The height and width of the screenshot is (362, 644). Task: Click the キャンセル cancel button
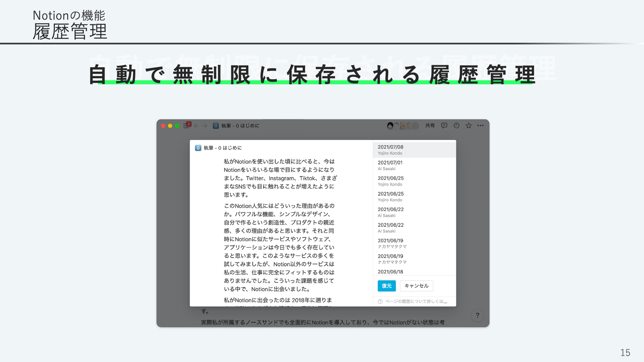[x=416, y=286]
